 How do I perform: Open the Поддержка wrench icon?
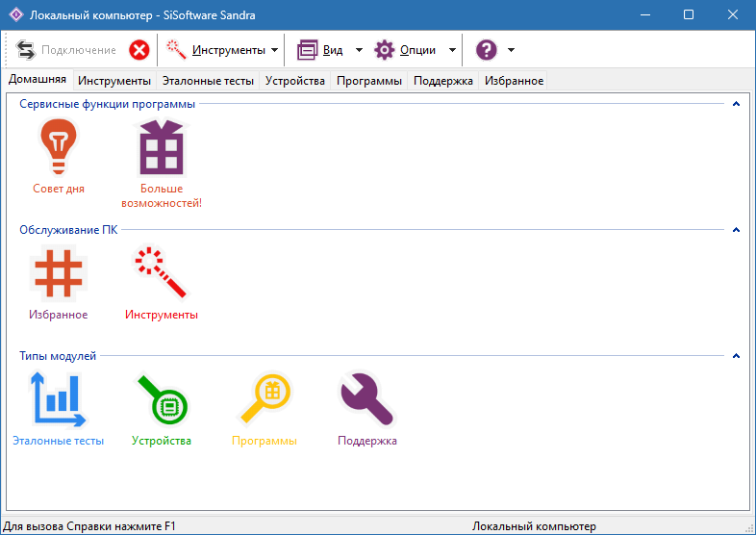point(366,399)
